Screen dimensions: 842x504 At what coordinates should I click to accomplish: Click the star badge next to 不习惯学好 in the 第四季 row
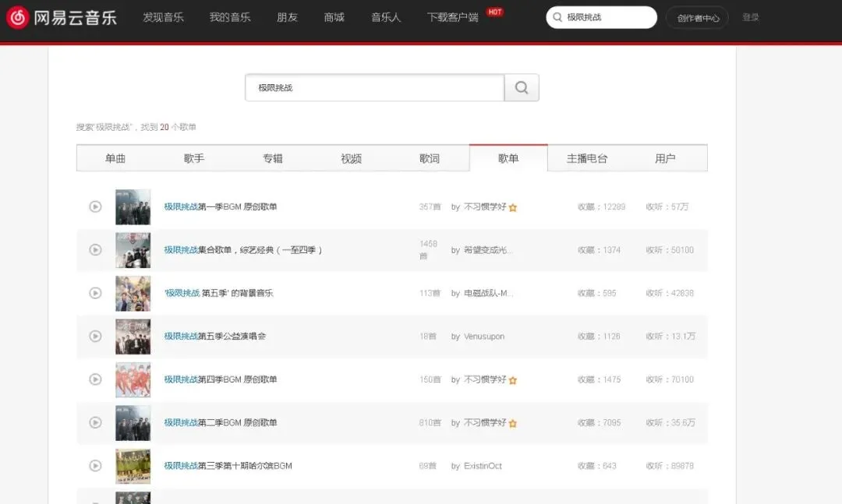tap(513, 380)
